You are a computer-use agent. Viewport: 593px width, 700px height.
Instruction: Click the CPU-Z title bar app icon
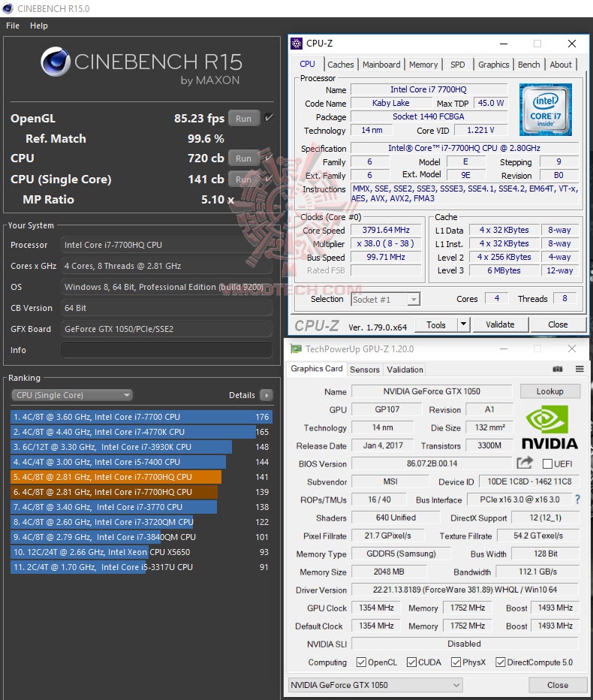[x=296, y=44]
